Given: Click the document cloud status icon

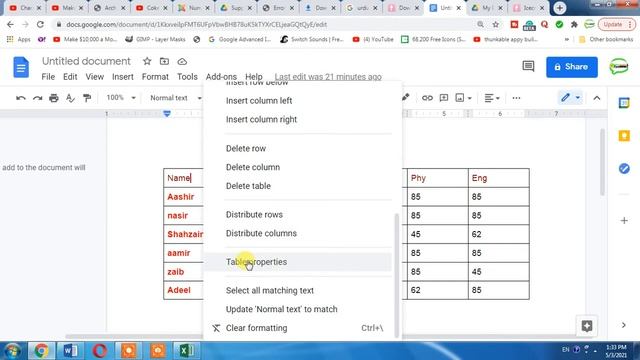Looking at the screenshot, I should (x=182, y=62).
